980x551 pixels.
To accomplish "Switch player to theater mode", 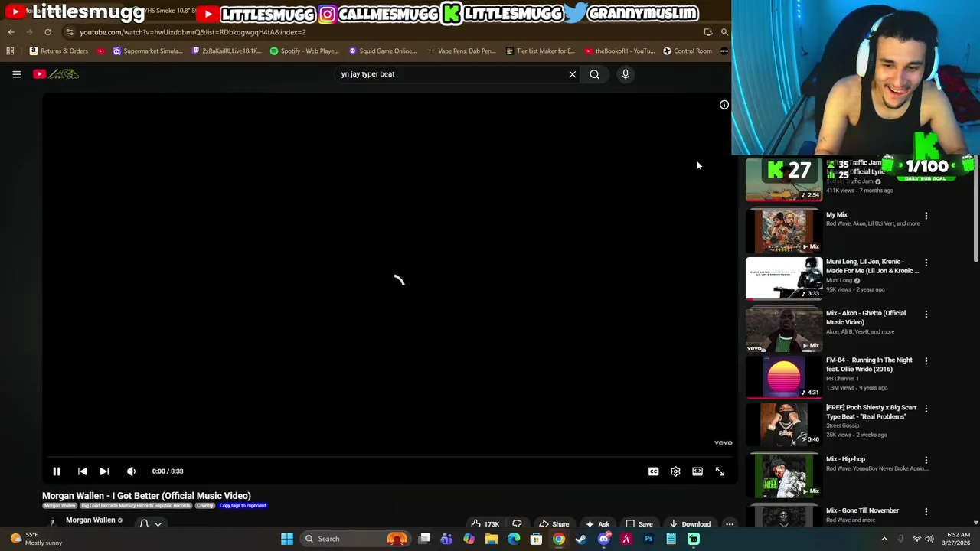I will coord(697,471).
